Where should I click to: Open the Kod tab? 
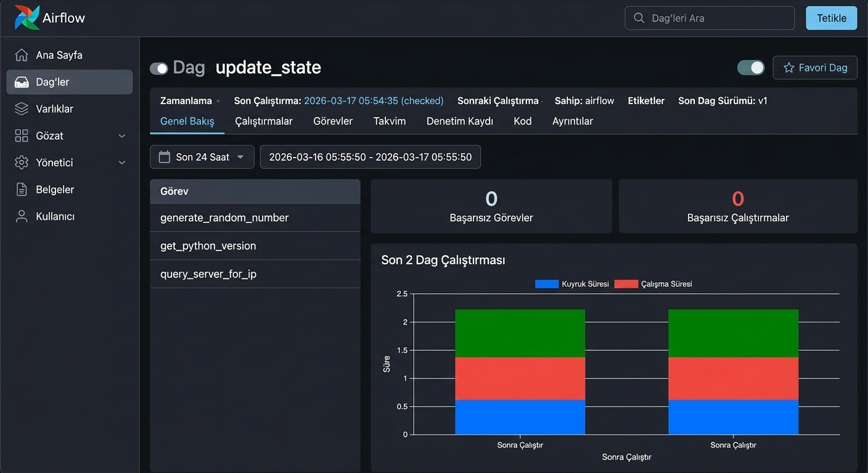click(523, 121)
